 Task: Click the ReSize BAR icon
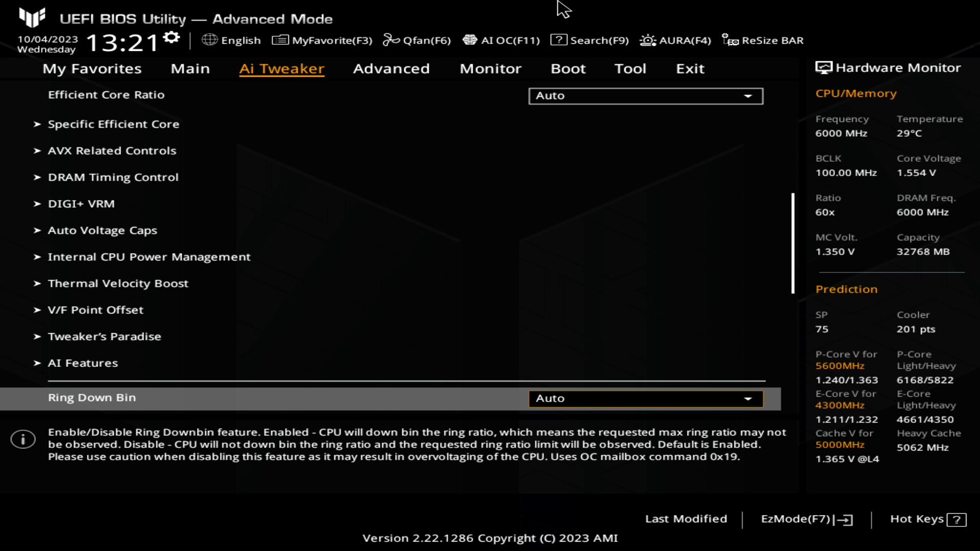[x=730, y=40]
